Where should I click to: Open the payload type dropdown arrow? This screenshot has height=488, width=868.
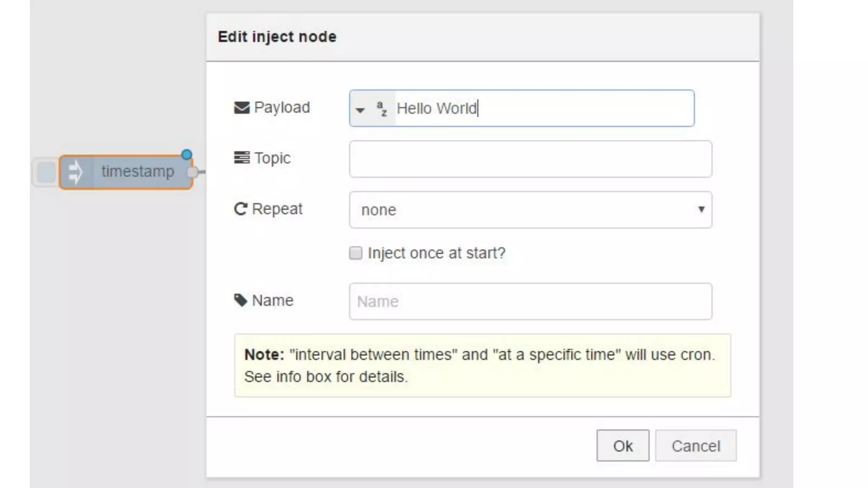360,109
